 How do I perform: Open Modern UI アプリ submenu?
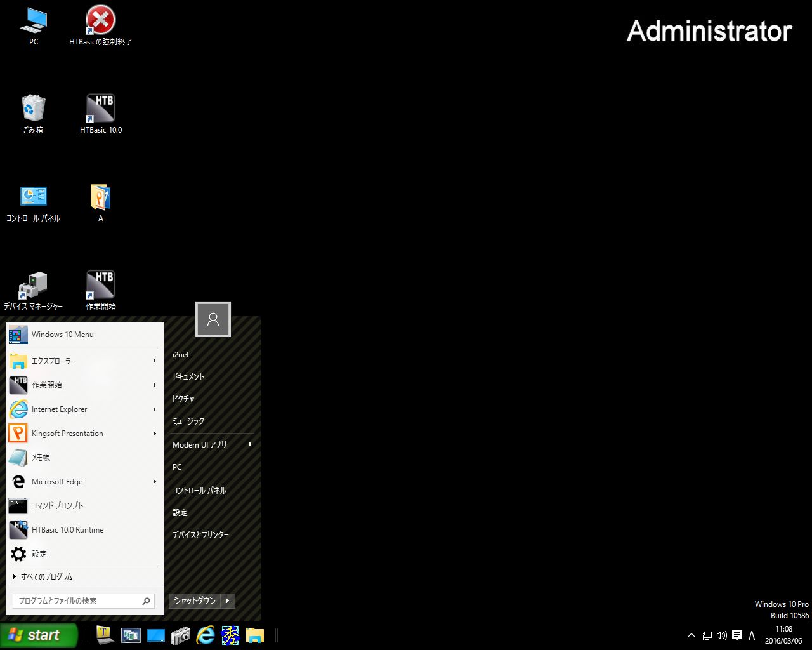pos(212,444)
